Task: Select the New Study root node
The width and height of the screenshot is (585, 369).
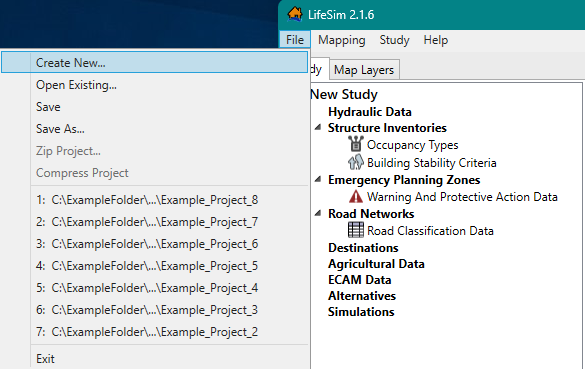Action: 344,94
